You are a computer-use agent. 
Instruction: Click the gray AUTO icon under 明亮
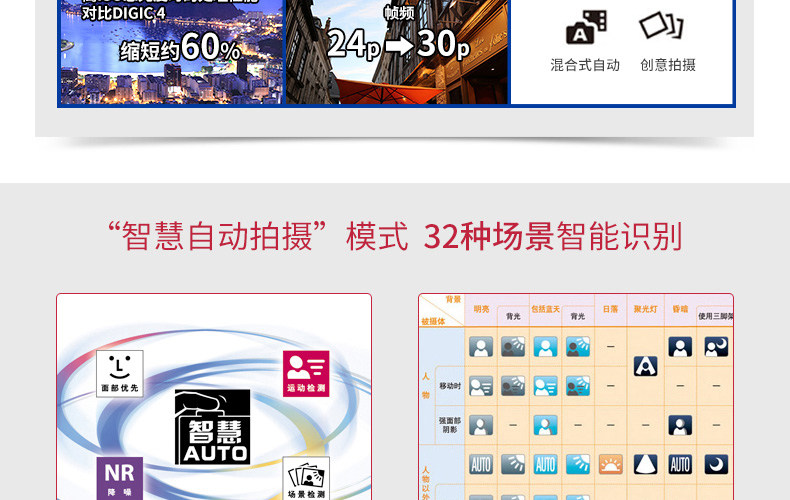coord(481,464)
